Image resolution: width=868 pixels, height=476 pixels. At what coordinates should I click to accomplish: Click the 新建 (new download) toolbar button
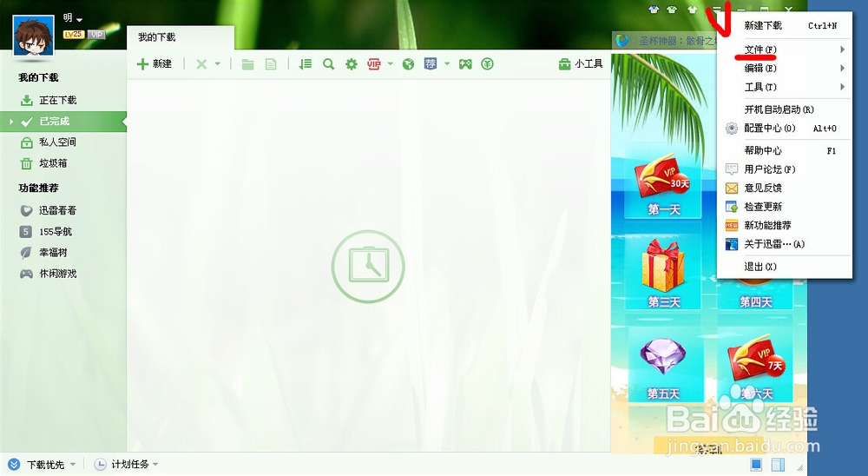[x=155, y=64]
